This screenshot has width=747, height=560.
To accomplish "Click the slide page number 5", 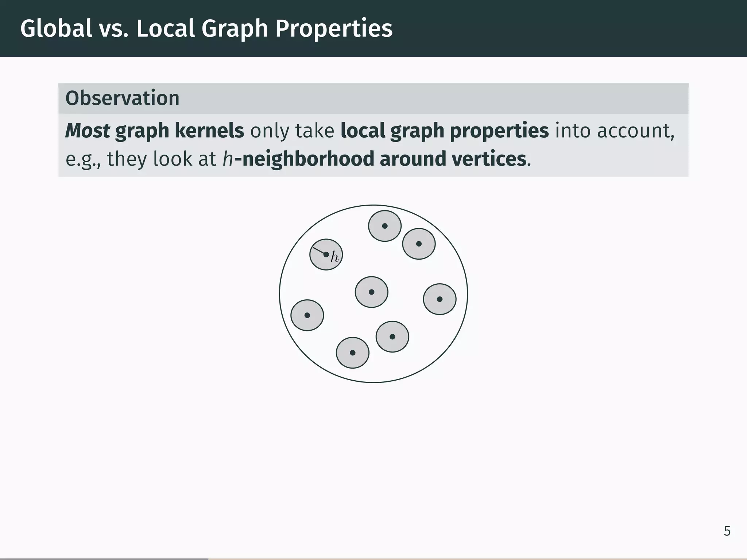I will (x=727, y=531).
